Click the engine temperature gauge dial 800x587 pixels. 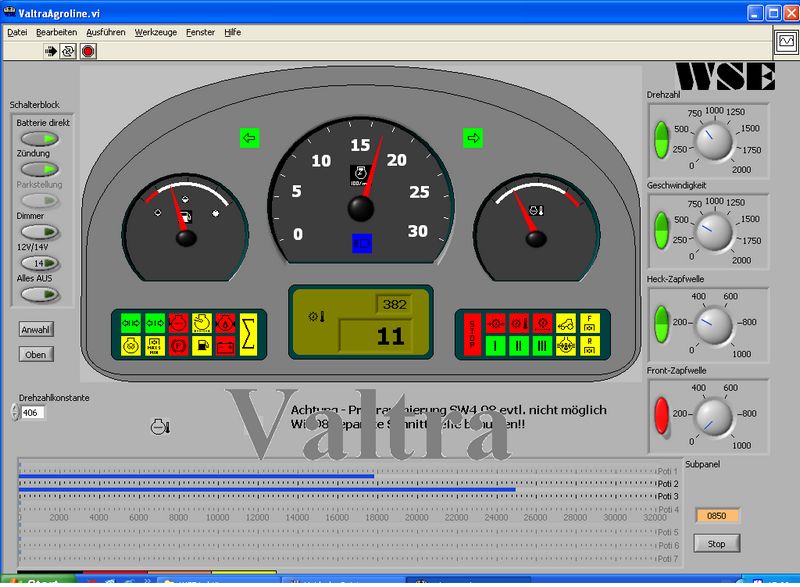tap(536, 228)
